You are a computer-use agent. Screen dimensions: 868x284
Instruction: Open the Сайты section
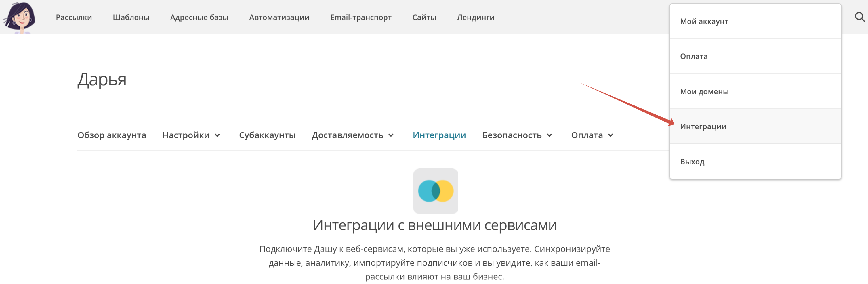click(x=424, y=17)
